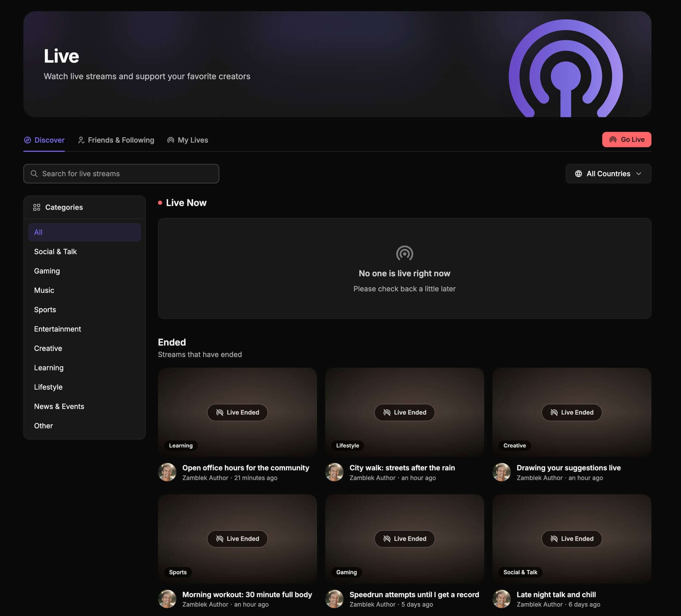Open the My Lives tab
Viewport: 681px width, 616px height.
point(188,140)
